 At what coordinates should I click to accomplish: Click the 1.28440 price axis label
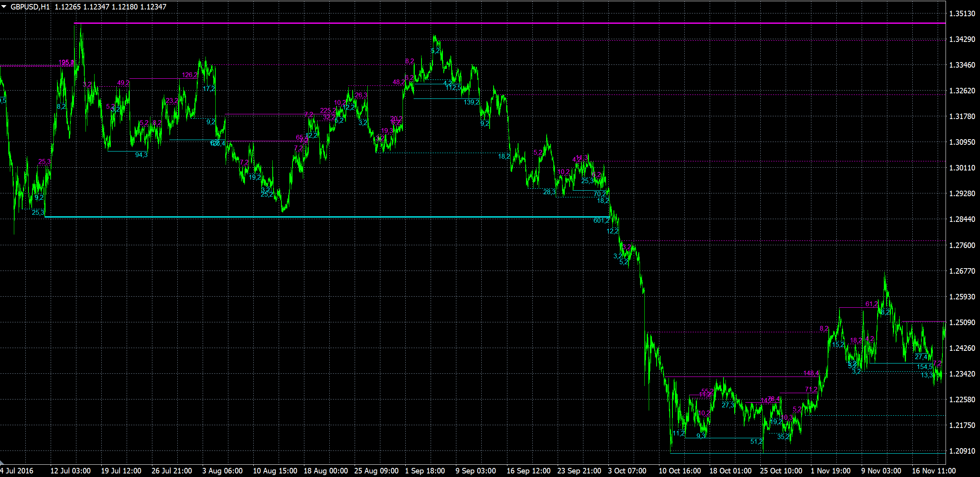pos(962,219)
